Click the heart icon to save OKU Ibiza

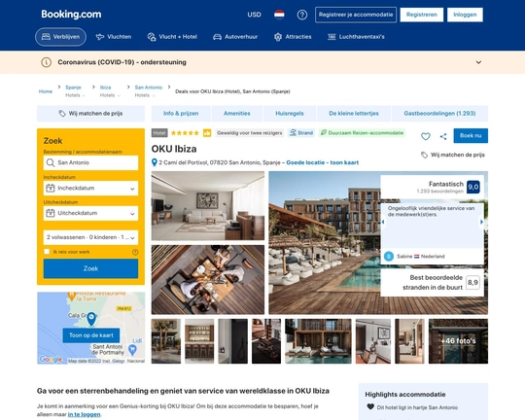click(426, 136)
